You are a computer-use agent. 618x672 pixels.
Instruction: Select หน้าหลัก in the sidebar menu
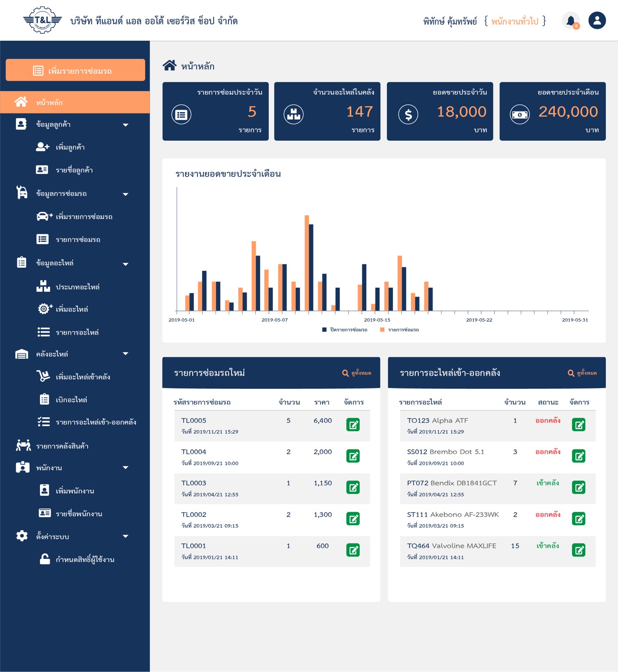pyautogui.click(x=75, y=102)
